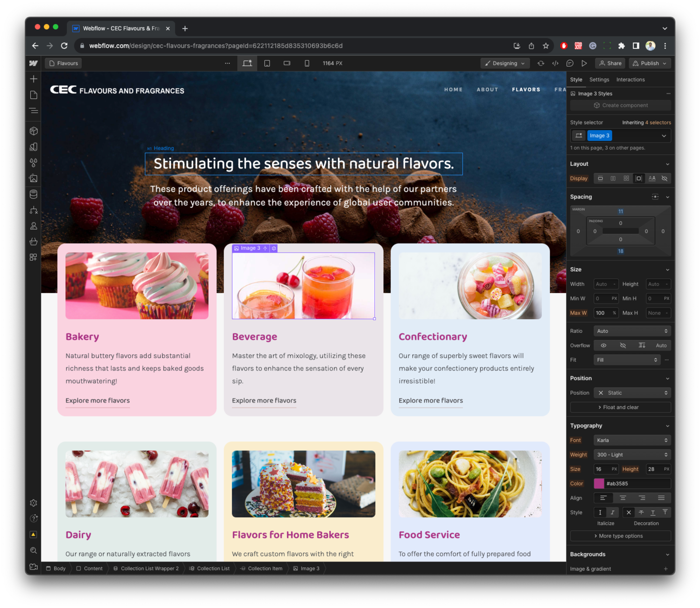This screenshot has height=608, width=700.
Task: Switch to desktop base breakpoint
Action: pos(247,63)
